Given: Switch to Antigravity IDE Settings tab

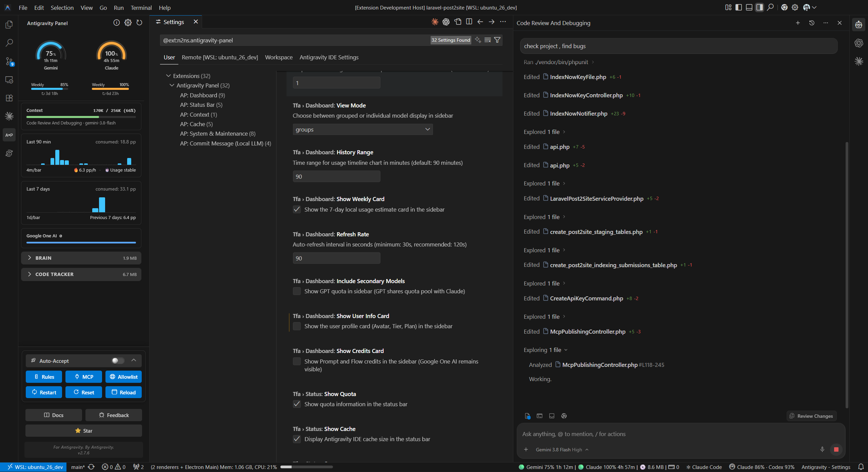Looking at the screenshot, I should tap(329, 57).
